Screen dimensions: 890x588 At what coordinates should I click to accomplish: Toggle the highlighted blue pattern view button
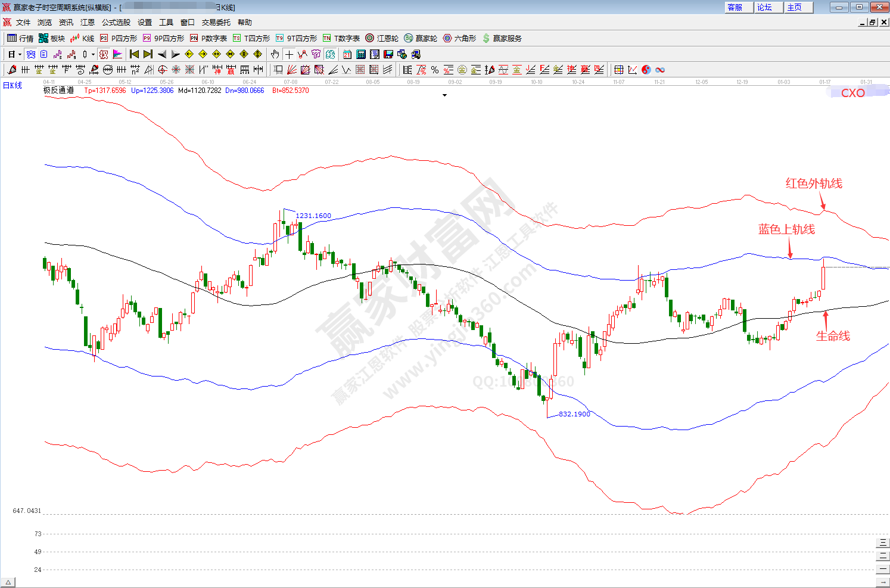tap(31, 54)
